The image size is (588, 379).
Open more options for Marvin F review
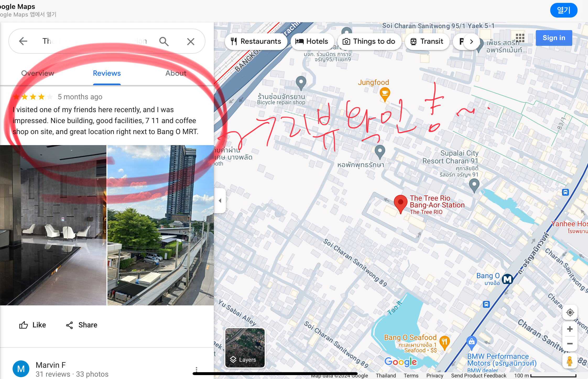[196, 370]
